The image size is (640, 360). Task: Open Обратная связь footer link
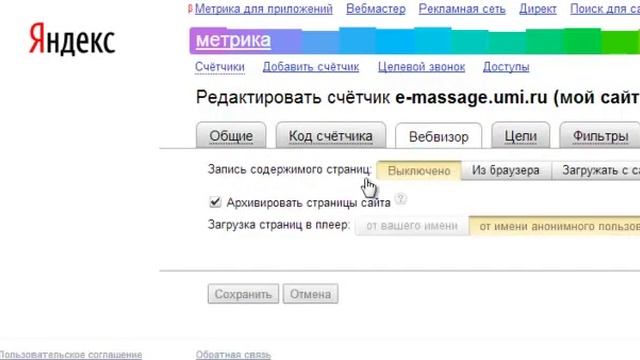pos(233,355)
